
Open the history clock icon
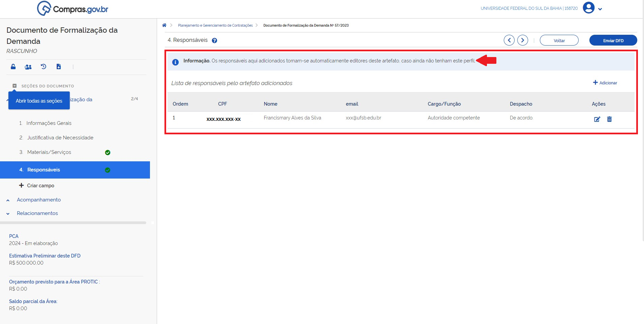[x=43, y=66]
